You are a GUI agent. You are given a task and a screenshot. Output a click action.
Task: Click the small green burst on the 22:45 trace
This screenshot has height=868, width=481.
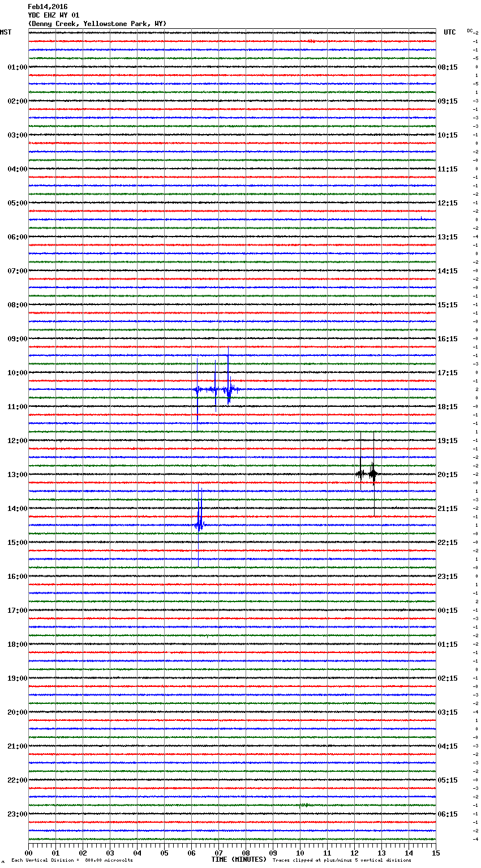(304, 805)
